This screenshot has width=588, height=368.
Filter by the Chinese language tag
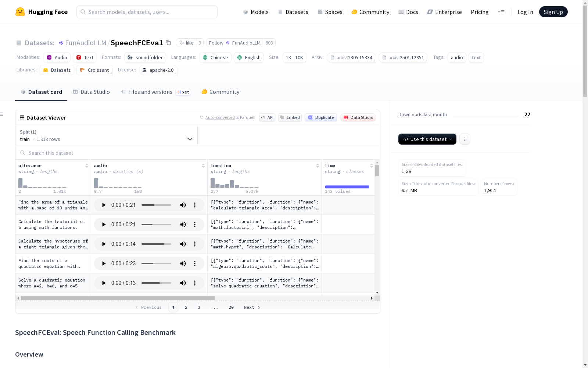(x=215, y=57)
